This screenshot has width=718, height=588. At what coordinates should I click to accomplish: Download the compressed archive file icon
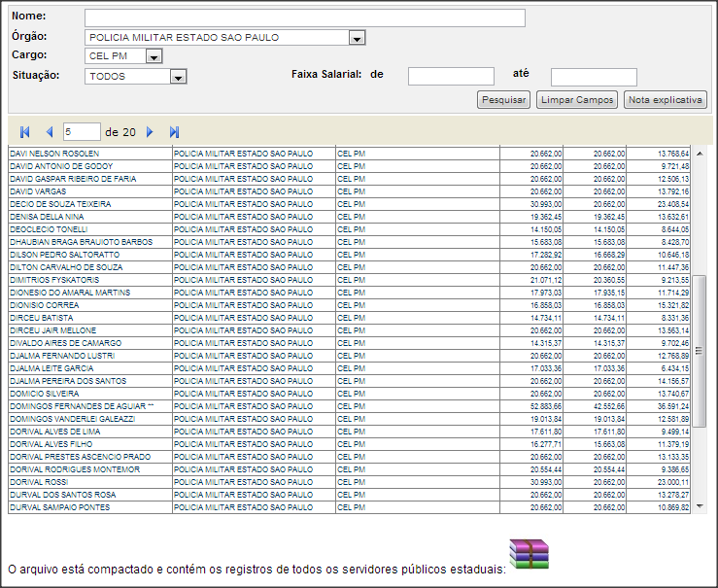click(530, 554)
